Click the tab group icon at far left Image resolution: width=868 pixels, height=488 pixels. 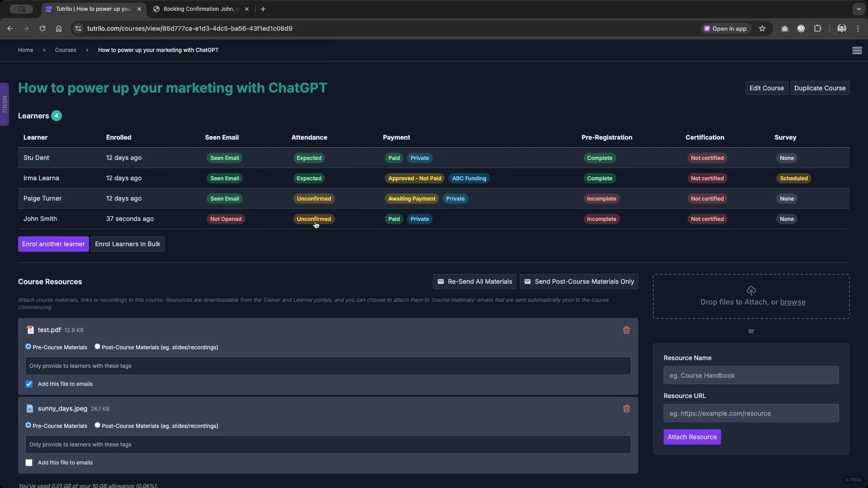[x=21, y=9]
